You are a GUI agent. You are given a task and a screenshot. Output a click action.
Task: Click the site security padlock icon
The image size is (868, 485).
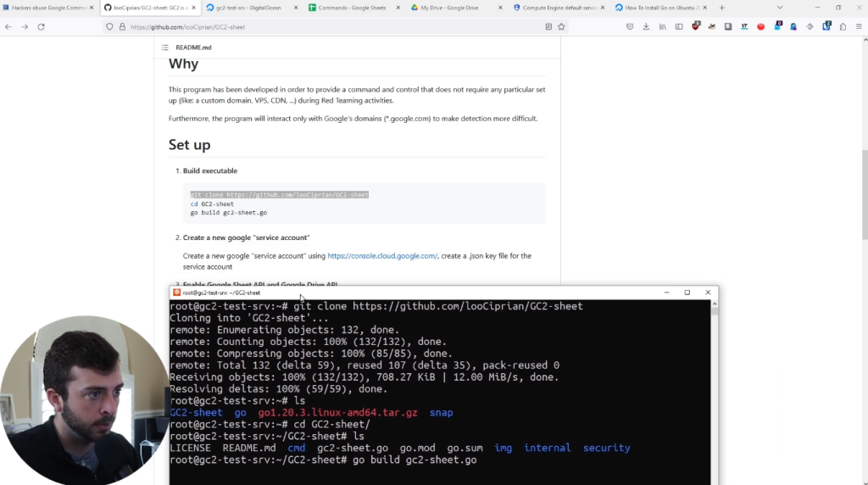tap(122, 26)
